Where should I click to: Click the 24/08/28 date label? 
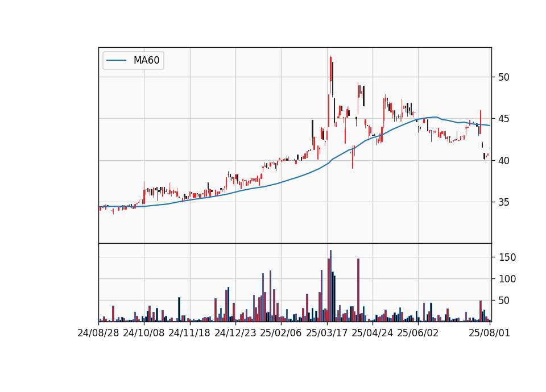point(98,333)
